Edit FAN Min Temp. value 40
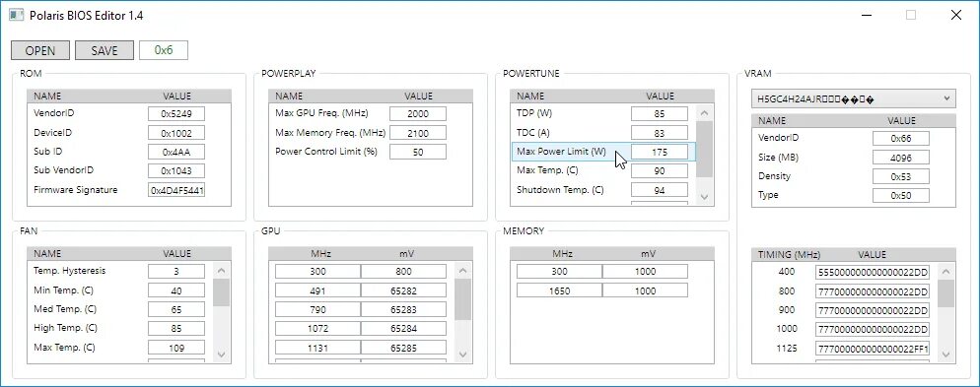The width and height of the screenshot is (980, 387). pyautogui.click(x=176, y=290)
